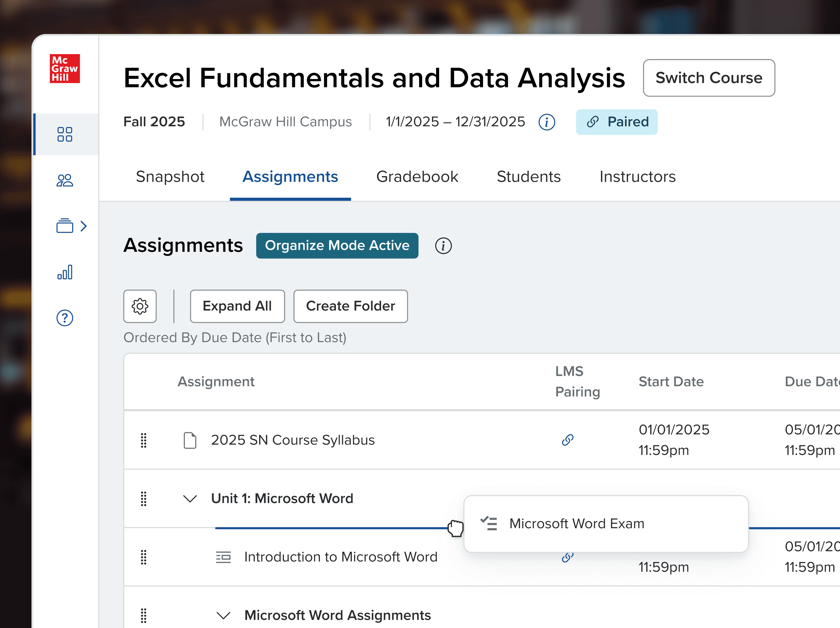Click the help question mark icon
The image size is (840, 628).
[65, 318]
